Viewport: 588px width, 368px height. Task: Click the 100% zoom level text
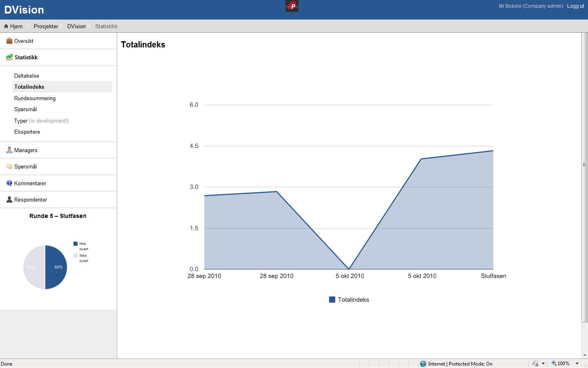pos(563,364)
